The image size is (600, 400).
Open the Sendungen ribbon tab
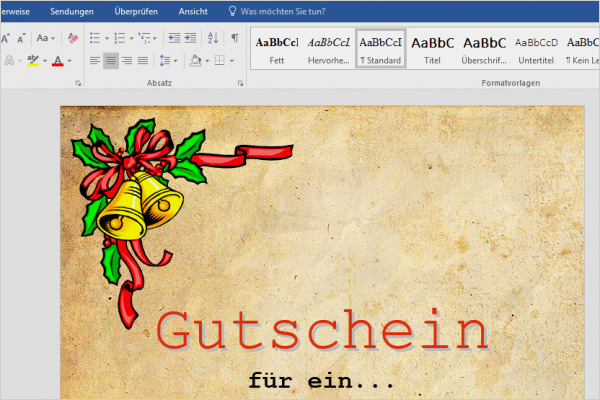[x=72, y=12]
